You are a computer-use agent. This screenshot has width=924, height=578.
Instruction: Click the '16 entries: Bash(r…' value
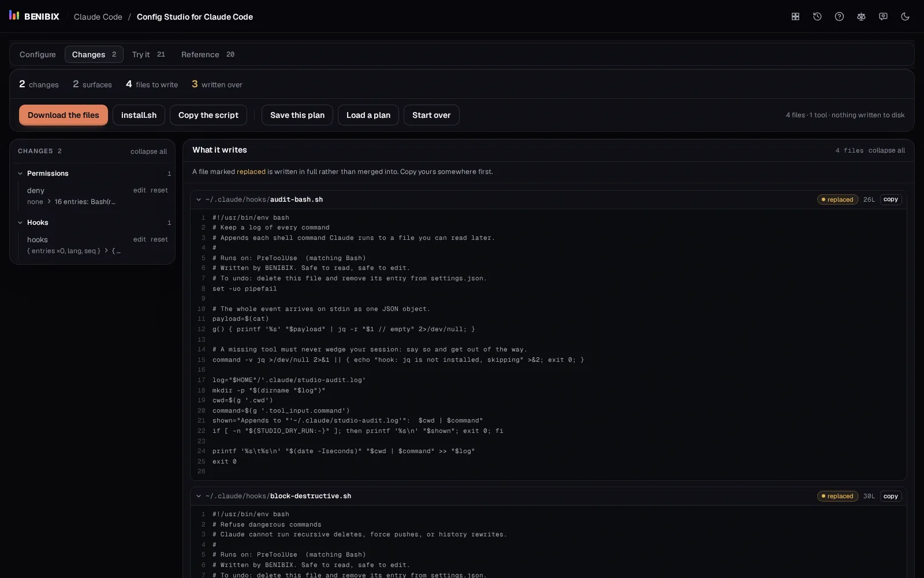tap(85, 202)
